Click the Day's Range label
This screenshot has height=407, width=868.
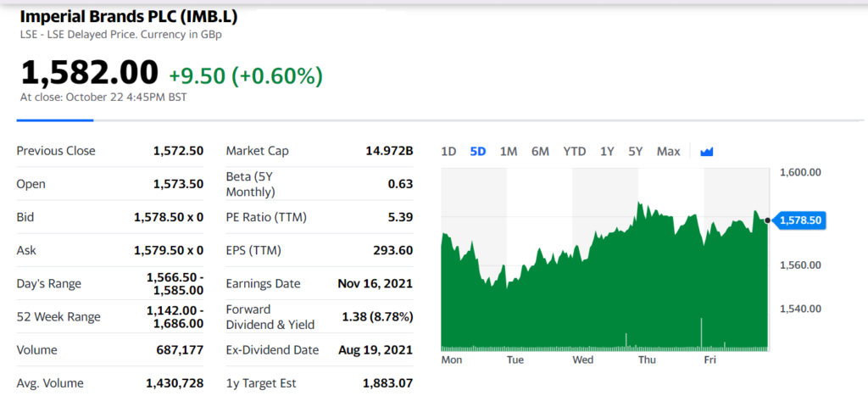(48, 283)
